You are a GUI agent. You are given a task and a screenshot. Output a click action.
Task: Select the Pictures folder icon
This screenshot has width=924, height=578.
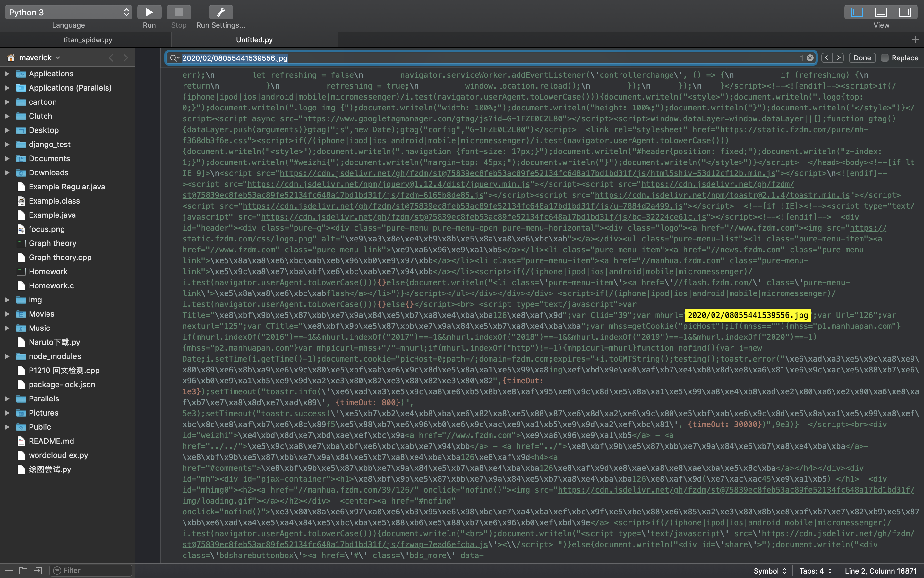[21, 413]
